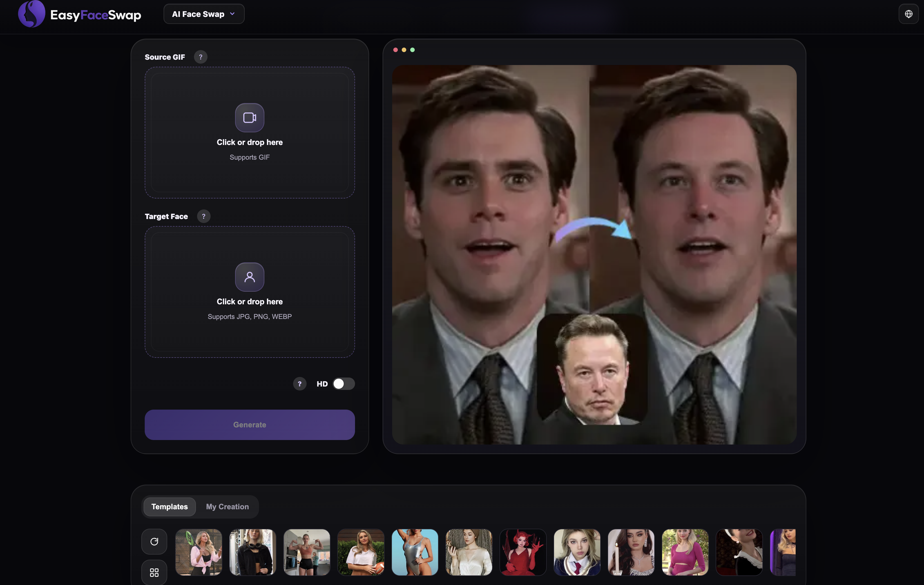Click the Source GIF help question mark
This screenshot has width=924, height=585.
200,57
